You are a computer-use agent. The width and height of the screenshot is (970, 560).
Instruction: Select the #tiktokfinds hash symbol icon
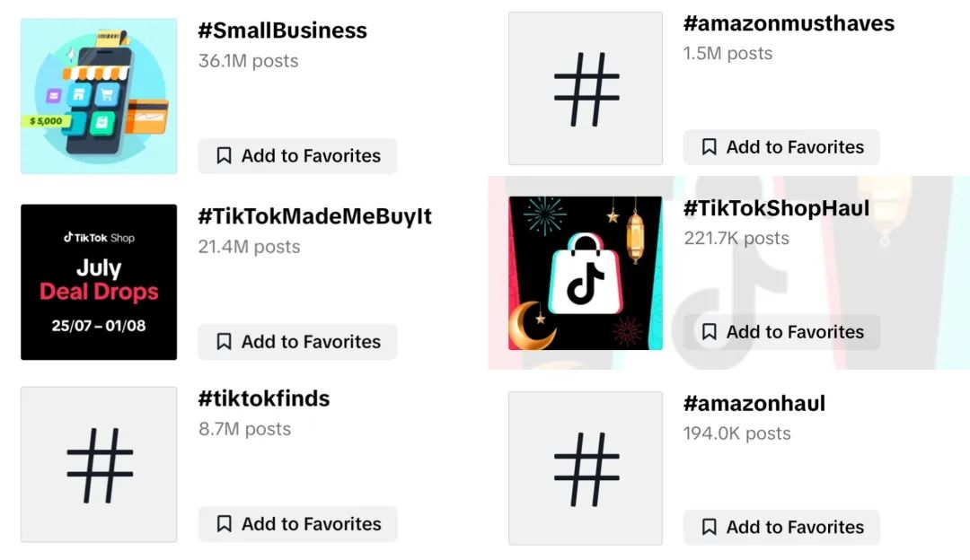click(99, 464)
